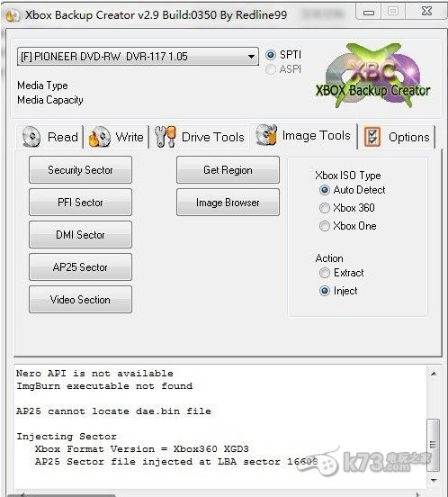The height and width of the screenshot is (497, 448).
Task: Select the Extract action option
Action: (324, 273)
